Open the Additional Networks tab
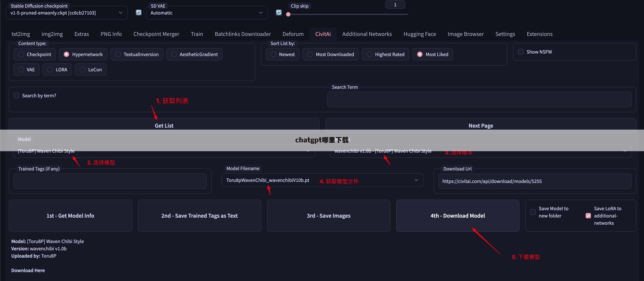Screen dimensions: 644x281 pos(367,34)
